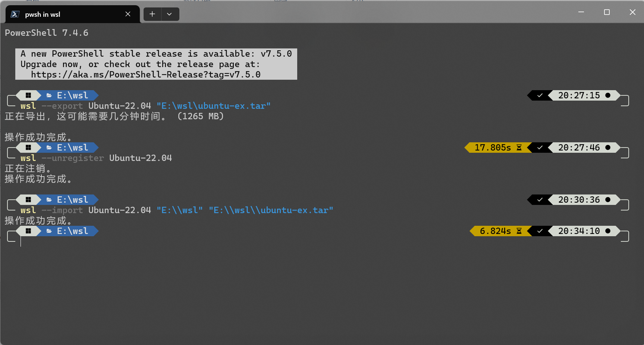Click the '--unregister' command text
This screenshot has width=644, height=345.
coord(72,158)
